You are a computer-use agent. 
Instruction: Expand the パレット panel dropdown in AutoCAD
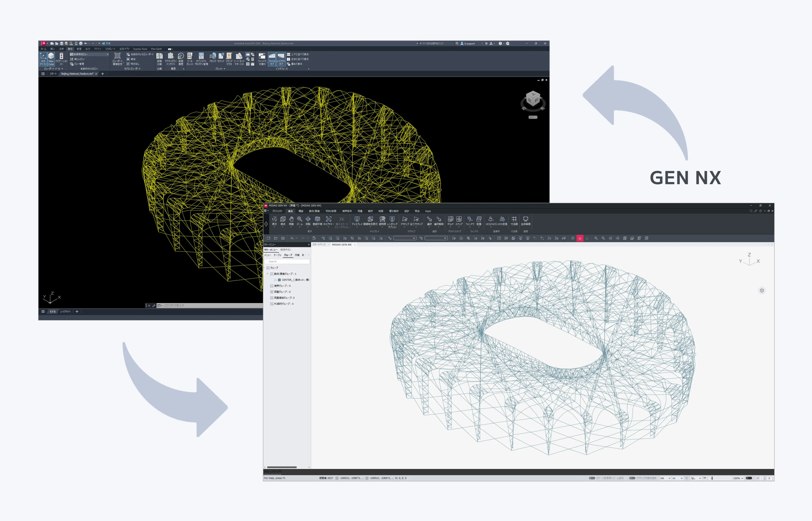[220, 69]
